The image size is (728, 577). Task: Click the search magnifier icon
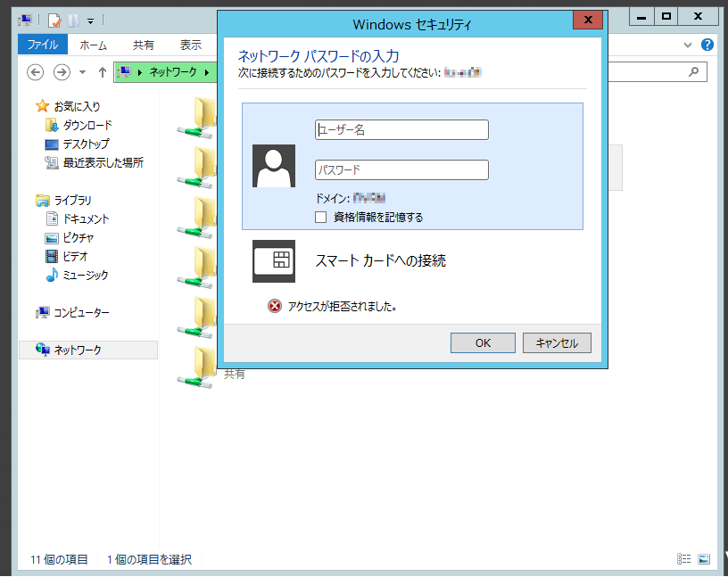pos(693,72)
